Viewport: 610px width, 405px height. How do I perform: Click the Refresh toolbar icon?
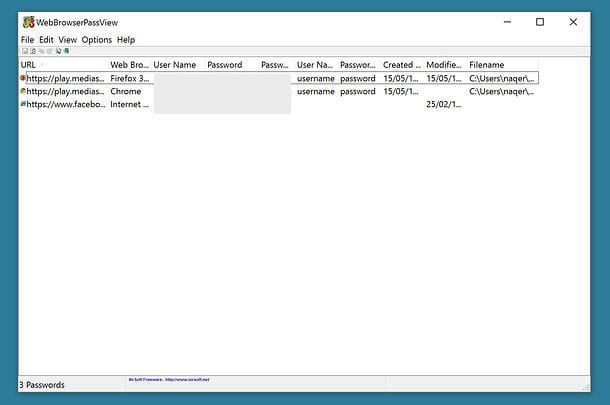pyautogui.click(x=33, y=51)
